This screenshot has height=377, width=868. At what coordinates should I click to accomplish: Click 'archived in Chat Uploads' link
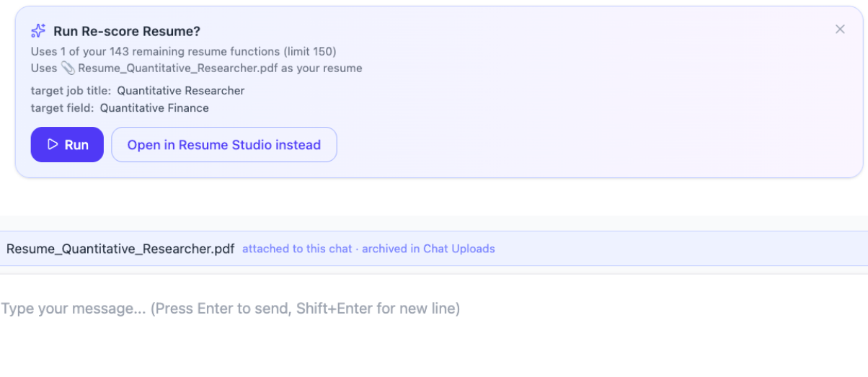click(x=428, y=249)
